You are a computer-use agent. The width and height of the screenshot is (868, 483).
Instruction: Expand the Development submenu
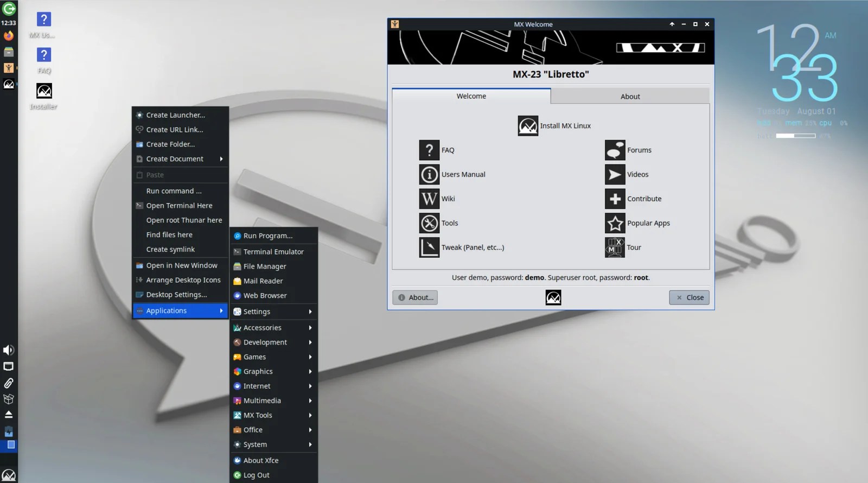click(274, 342)
